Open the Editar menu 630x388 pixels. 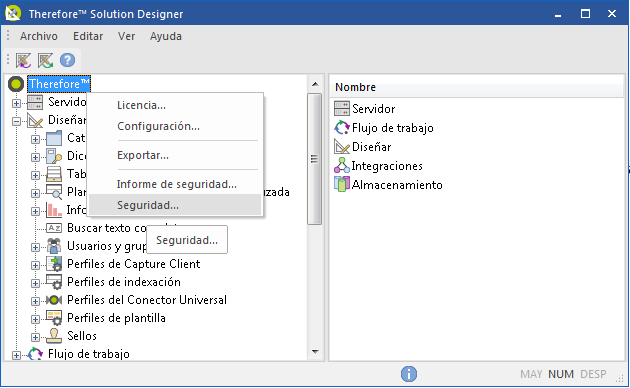pyautogui.click(x=88, y=36)
